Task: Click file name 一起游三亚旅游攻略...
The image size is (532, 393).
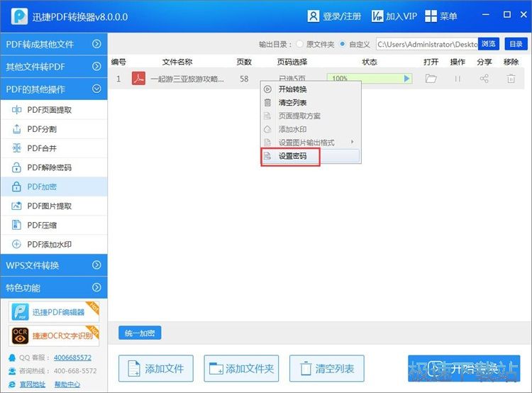Action: [187, 79]
